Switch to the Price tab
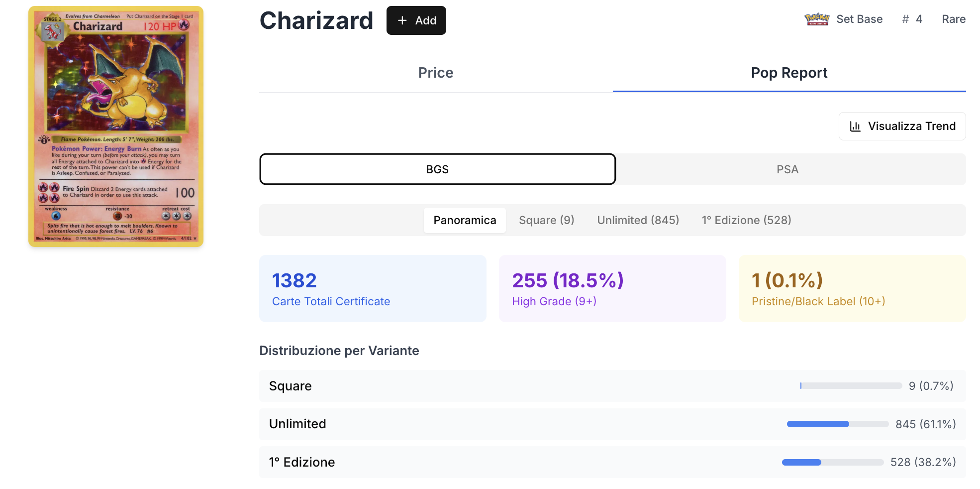Screen dimensions: 980x489 click(435, 73)
